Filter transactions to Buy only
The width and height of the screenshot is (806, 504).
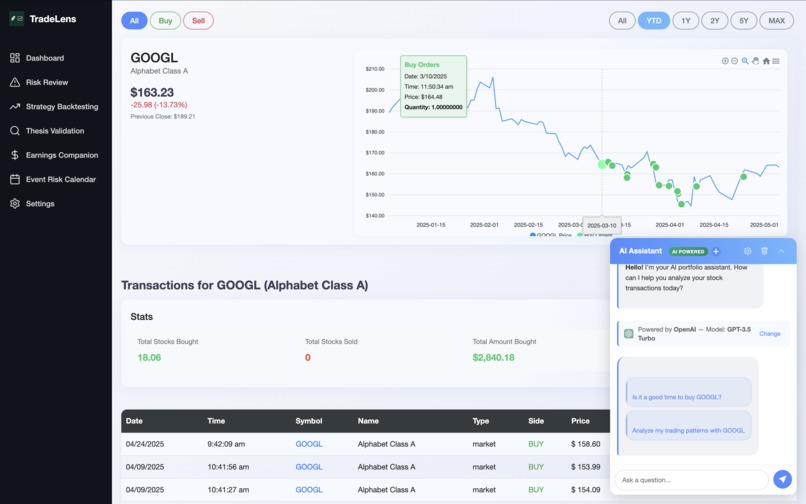tap(165, 21)
